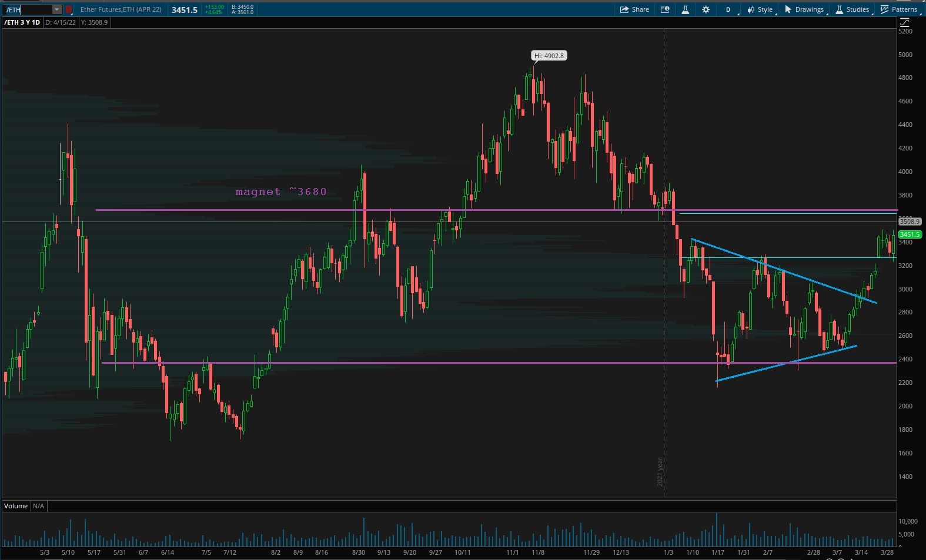926x560 pixels.
Task: Open the symbol selector dropdown arrow
Action: (x=57, y=9)
